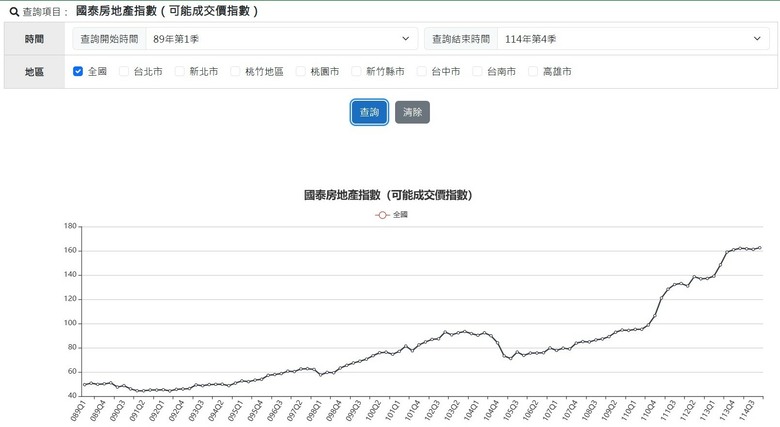This screenshot has width=780, height=427.
Task: Click the 100 y-axis label
Action: 70,323
